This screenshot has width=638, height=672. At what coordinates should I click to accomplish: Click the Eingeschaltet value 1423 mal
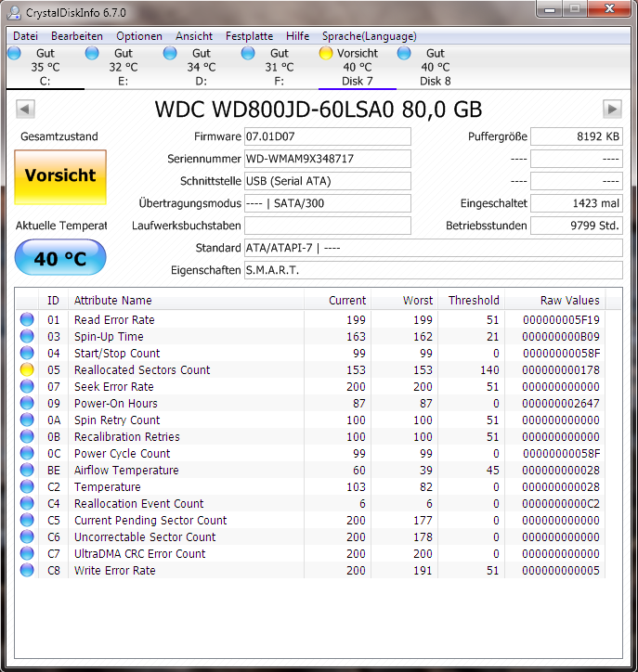tap(577, 203)
